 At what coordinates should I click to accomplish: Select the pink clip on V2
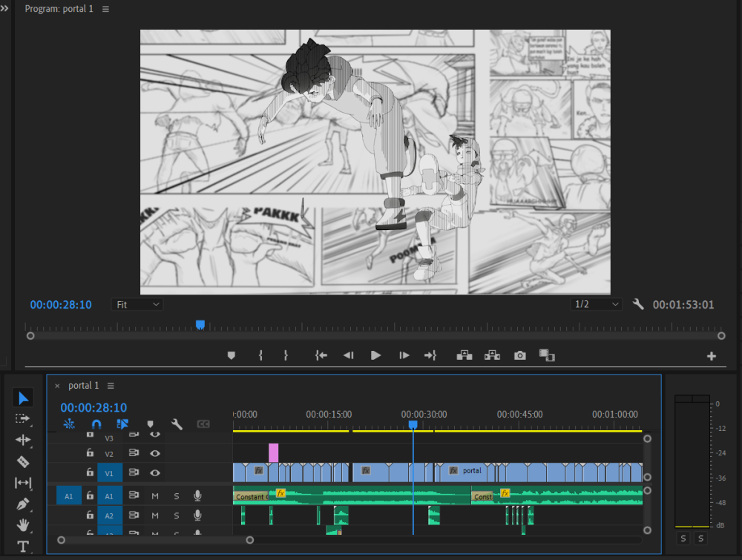(274, 452)
